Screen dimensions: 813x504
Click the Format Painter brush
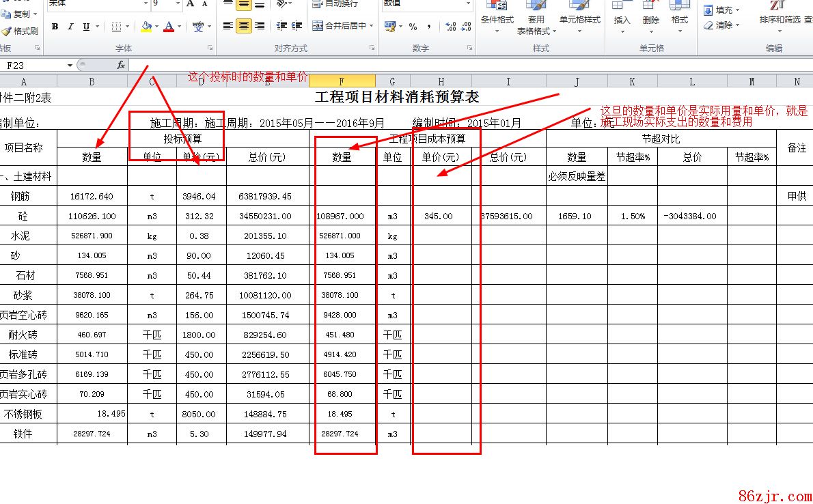point(20,31)
